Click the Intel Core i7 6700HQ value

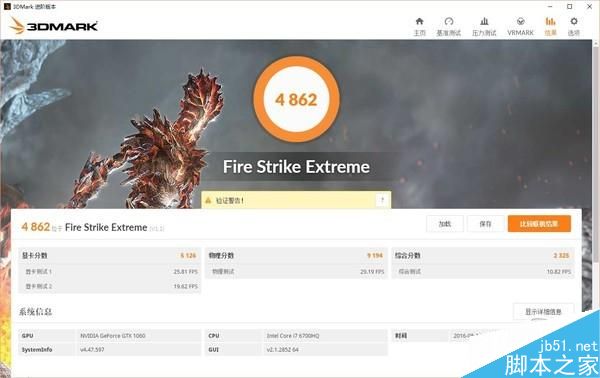[293, 336]
